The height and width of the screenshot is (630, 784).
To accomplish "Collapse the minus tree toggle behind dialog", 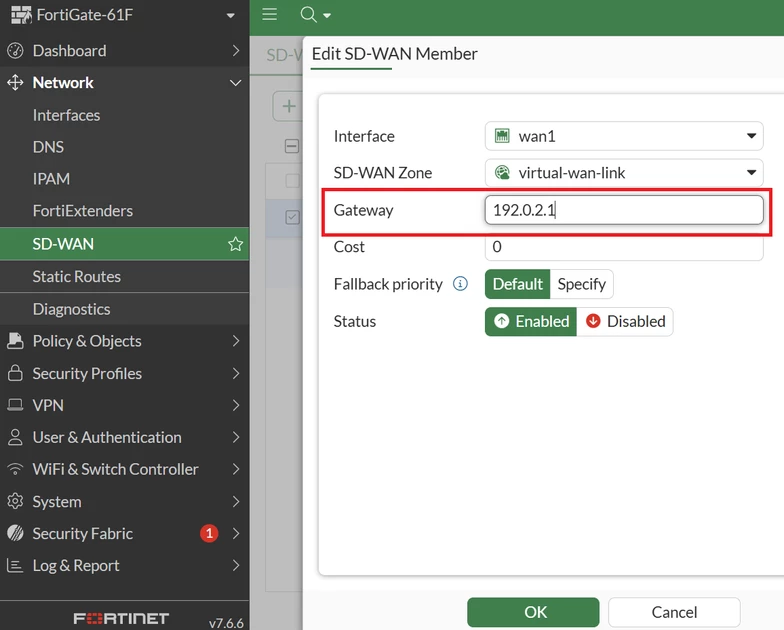I will 292,146.
